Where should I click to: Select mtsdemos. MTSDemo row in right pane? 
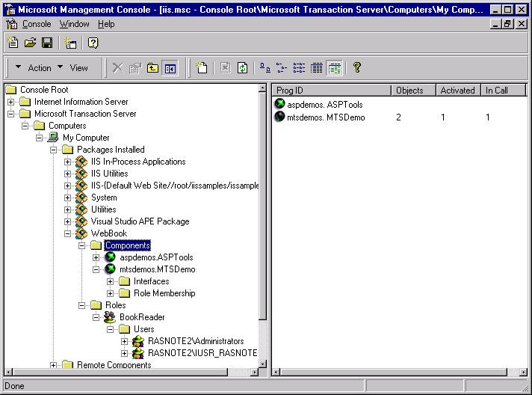coord(326,117)
